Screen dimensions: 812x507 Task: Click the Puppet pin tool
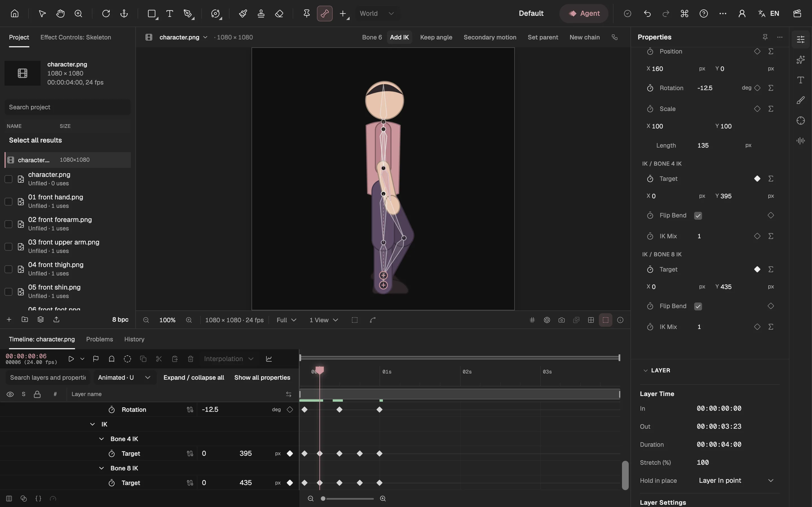point(306,14)
